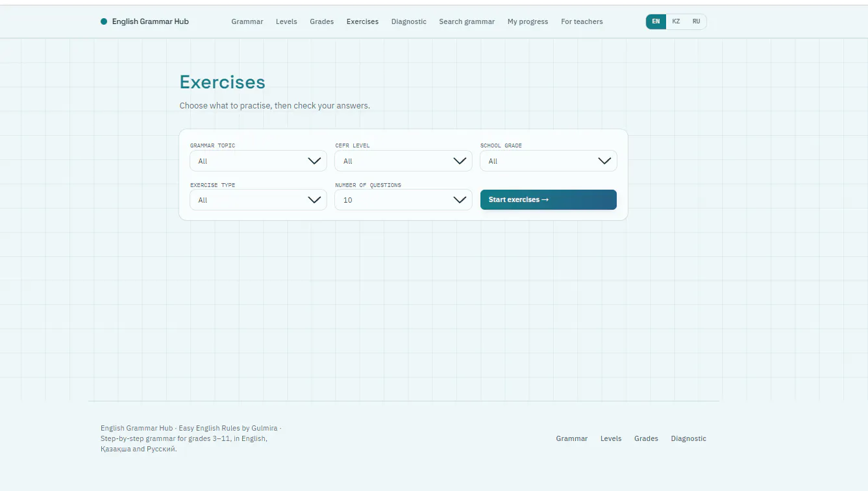Viewport: 868px width, 491px height.
Task: Open Levels in the top navigation
Action: coord(286,21)
